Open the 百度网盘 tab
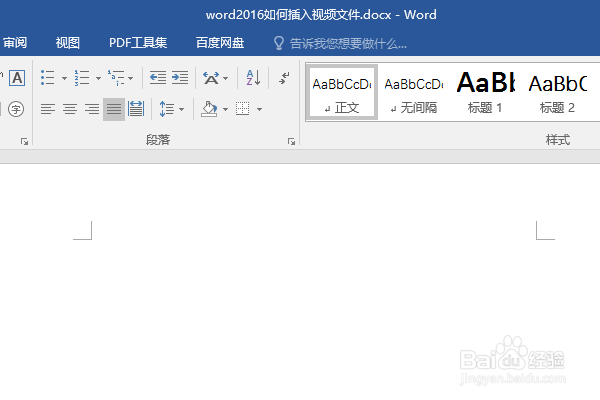This screenshot has height=400, width=600. [x=220, y=43]
